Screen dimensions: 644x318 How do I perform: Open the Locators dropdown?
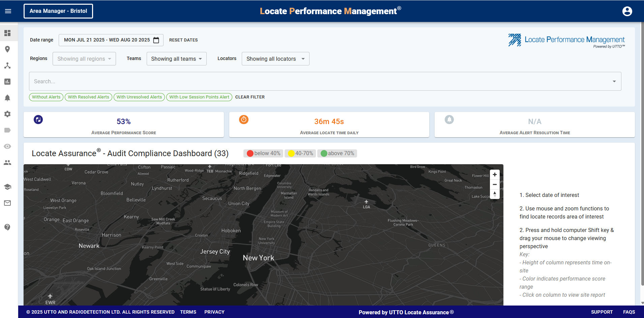[275, 59]
